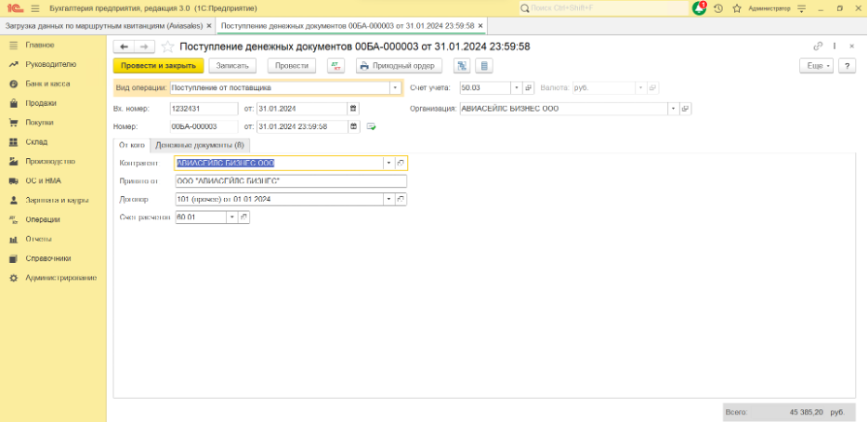The image size is (868, 422).
Task: Open the vertical dots form menu
Action: (x=835, y=46)
